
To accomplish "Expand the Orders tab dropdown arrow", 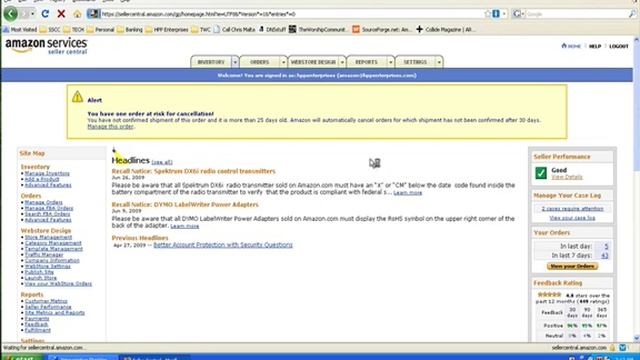I will tap(283, 62).
